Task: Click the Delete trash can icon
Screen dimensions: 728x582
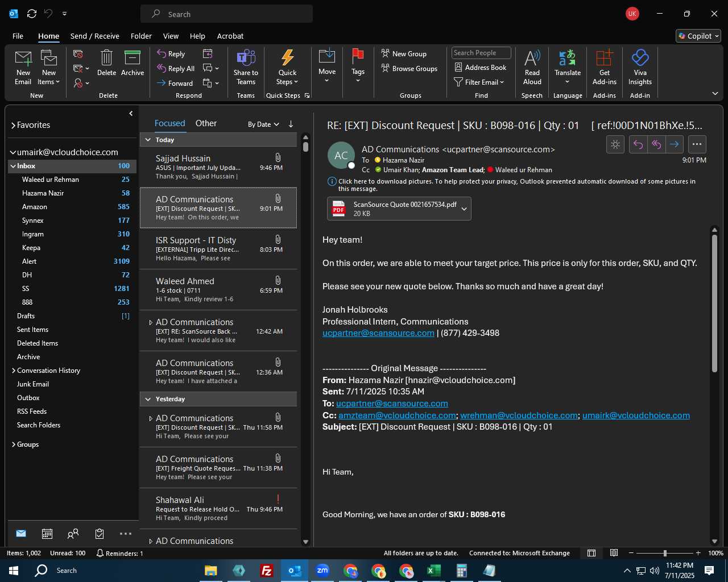Action: point(106,58)
